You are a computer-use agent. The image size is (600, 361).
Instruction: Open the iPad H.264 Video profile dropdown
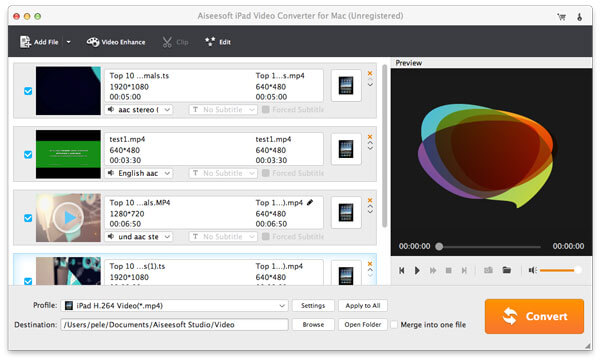[175, 305]
